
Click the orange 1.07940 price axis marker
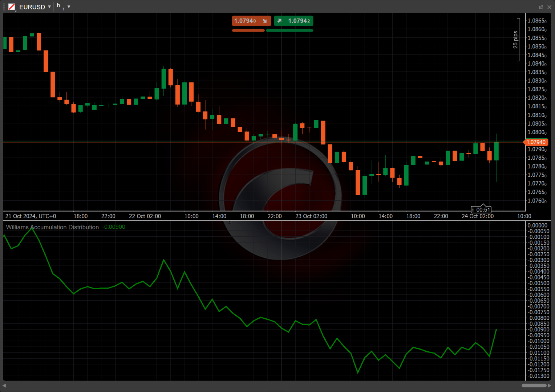536,142
